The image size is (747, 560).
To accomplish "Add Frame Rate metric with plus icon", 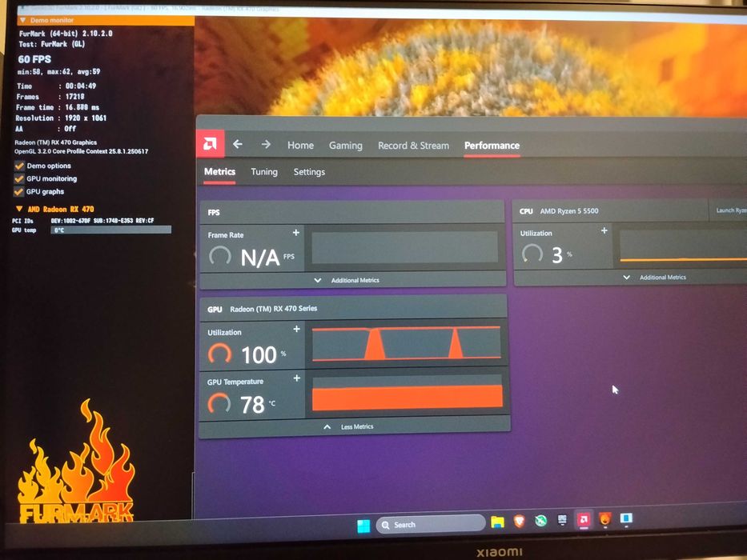I will [x=296, y=232].
